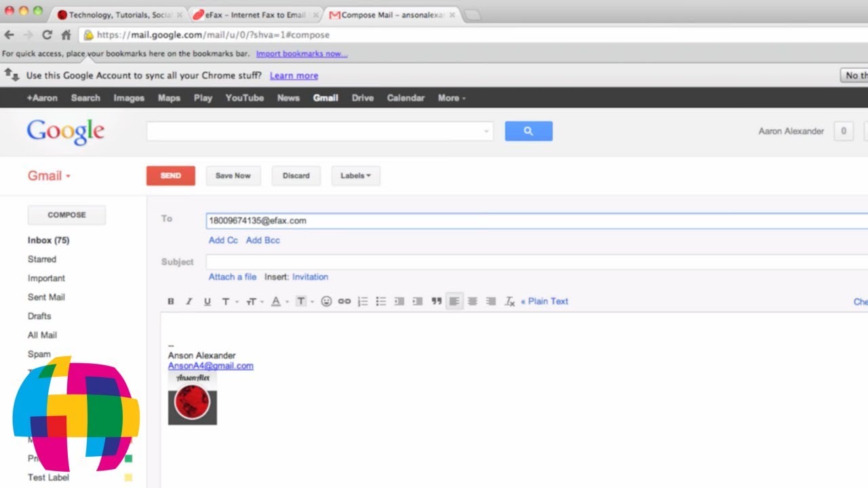The height and width of the screenshot is (488, 868).
Task: Insert a link with the chain icon
Action: coord(344,302)
